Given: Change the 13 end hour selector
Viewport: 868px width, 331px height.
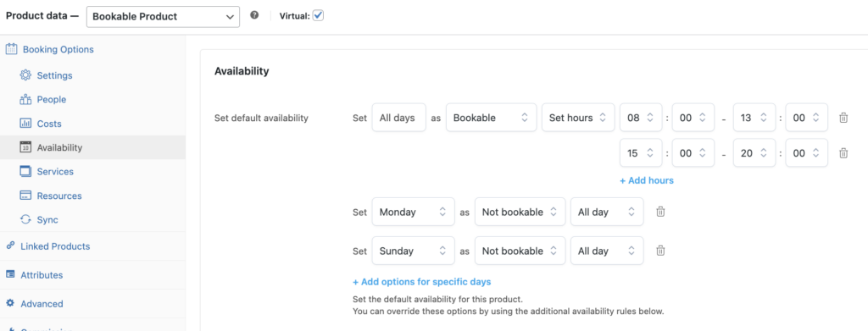Looking at the screenshot, I should [x=754, y=118].
